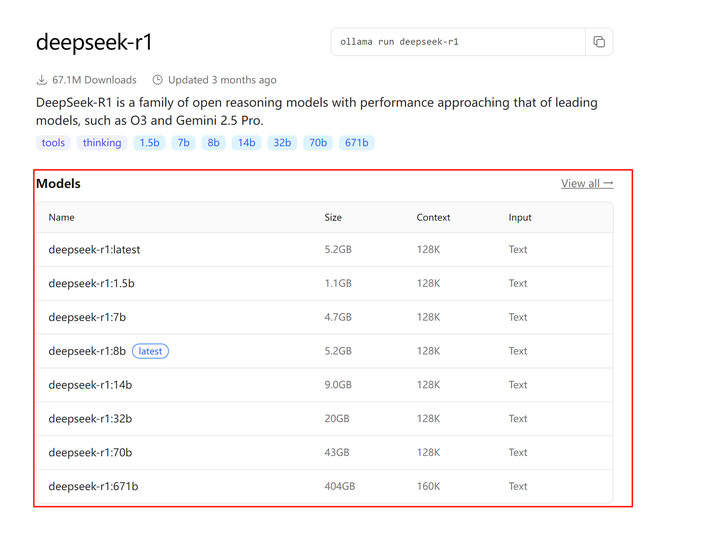
Task: Click the 9.0GB size value
Action: tap(338, 385)
